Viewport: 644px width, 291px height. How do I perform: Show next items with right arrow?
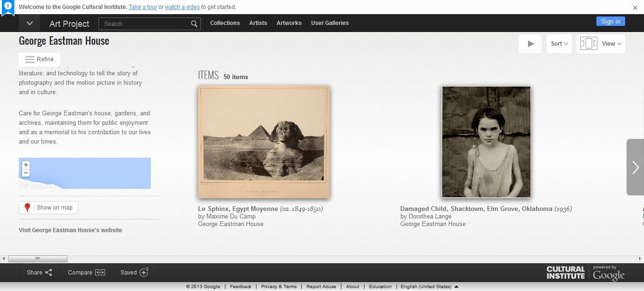636,167
